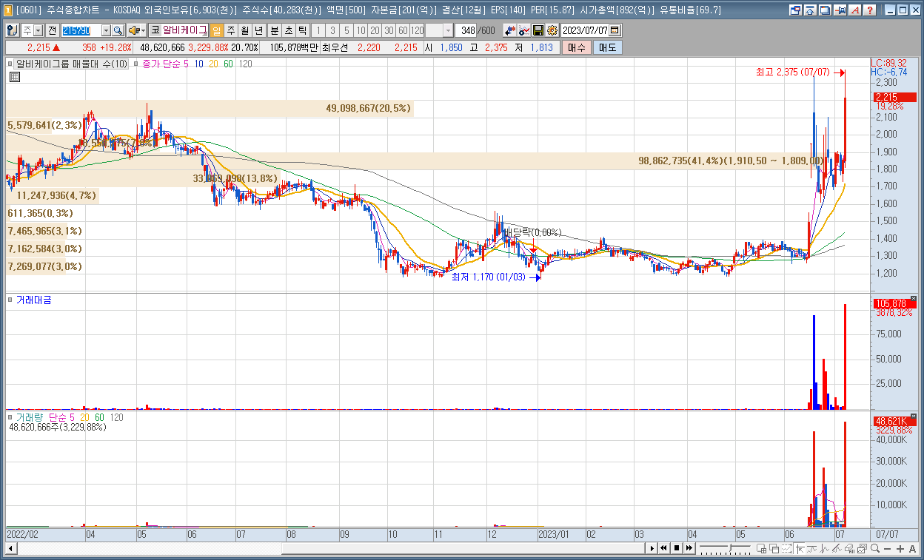Open chart settings gear icon
Image resolution: width=924 pixels, height=560 pixels.
pos(552,30)
